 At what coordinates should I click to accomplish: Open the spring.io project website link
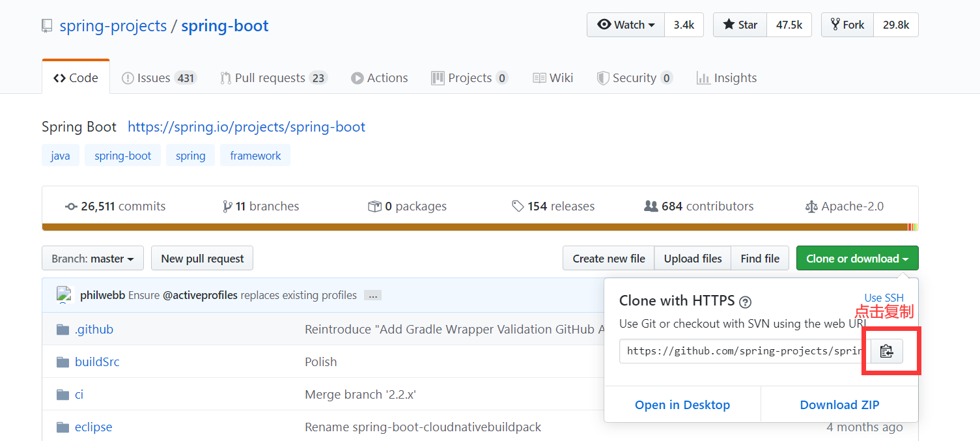tap(246, 127)
